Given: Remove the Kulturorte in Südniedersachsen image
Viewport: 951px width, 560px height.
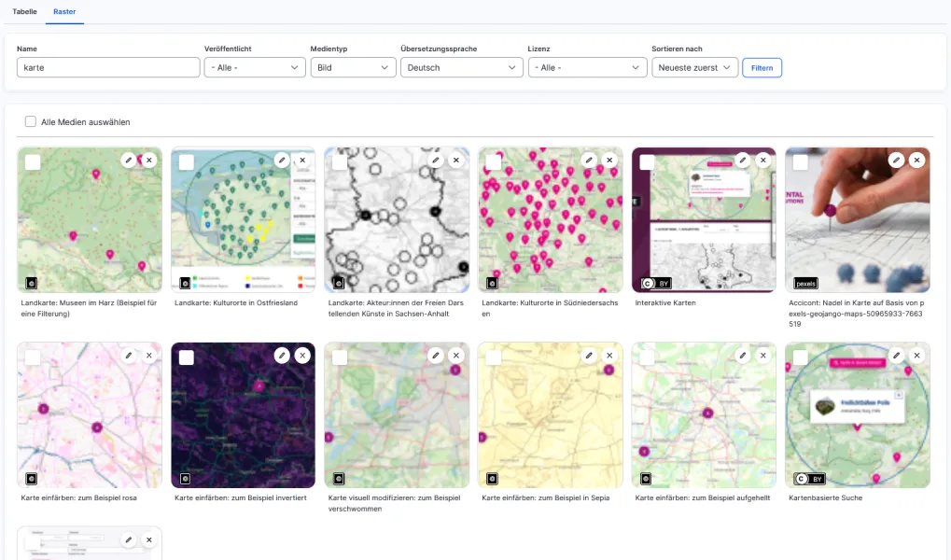Looking at the screenshot, I should point(609,161).
